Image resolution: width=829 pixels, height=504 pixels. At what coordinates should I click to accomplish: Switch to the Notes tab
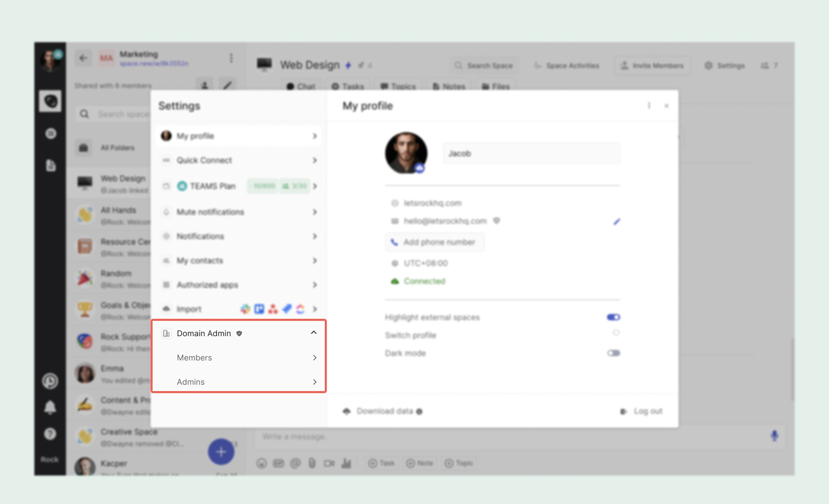[449, 87]
